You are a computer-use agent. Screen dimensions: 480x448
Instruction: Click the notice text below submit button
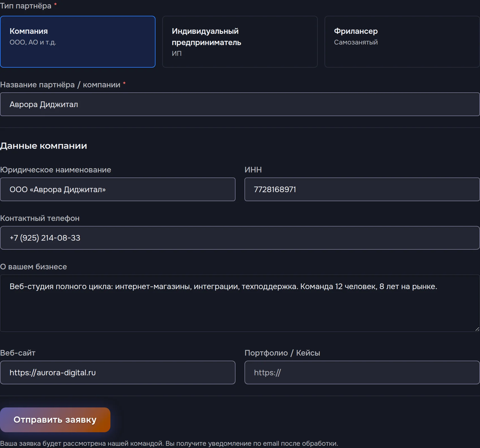point(169,443)
